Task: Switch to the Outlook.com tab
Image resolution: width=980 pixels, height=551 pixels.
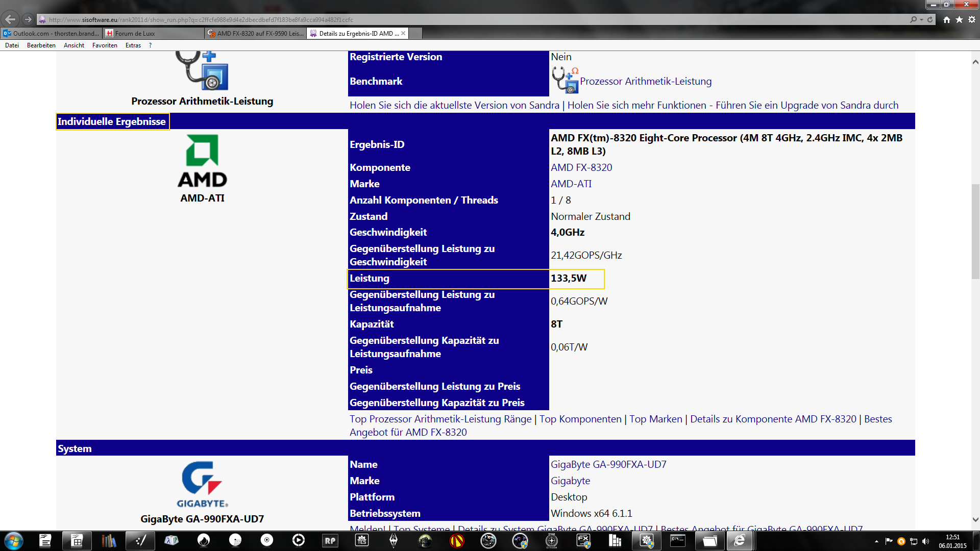Action: click(51, 33)
